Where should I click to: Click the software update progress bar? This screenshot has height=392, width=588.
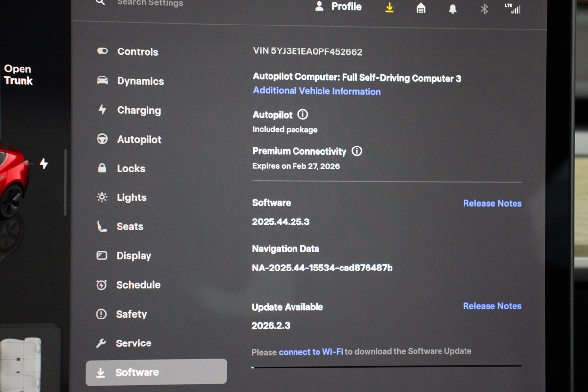[x=386, y=366]
